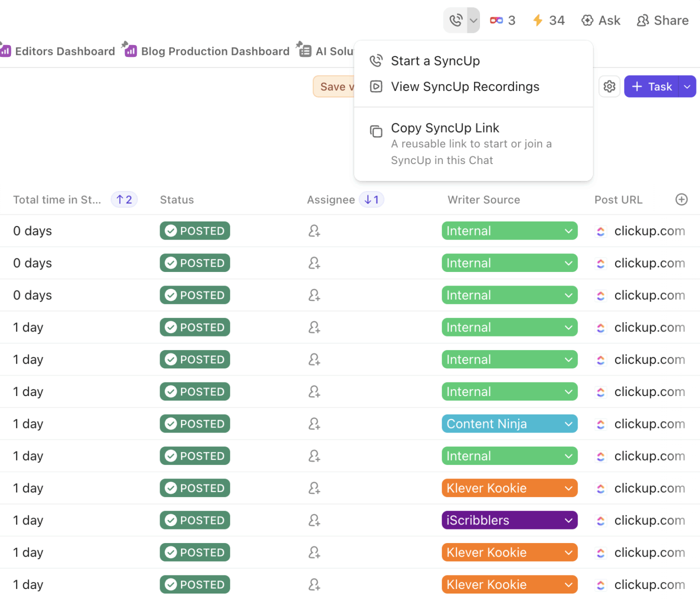Choose View SyncUp Recordings
This screenshot has width=700, height=600.
tap(464, 87)
